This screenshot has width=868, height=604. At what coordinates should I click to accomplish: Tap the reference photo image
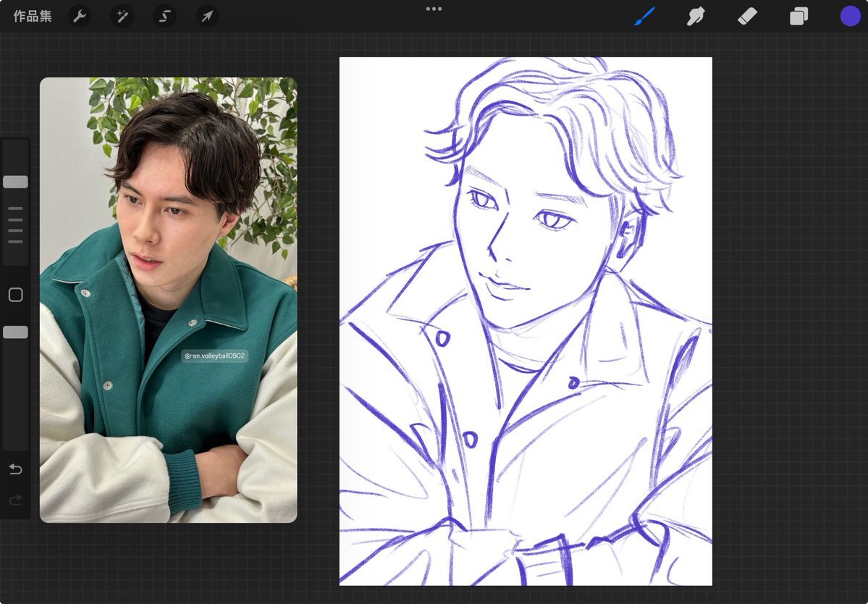[168, 300]
